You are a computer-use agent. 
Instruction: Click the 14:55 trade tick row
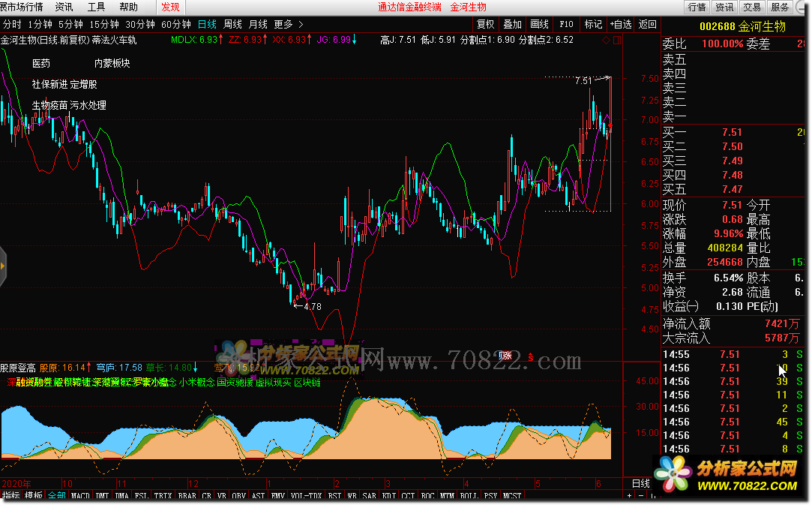(x=733, y=355)
